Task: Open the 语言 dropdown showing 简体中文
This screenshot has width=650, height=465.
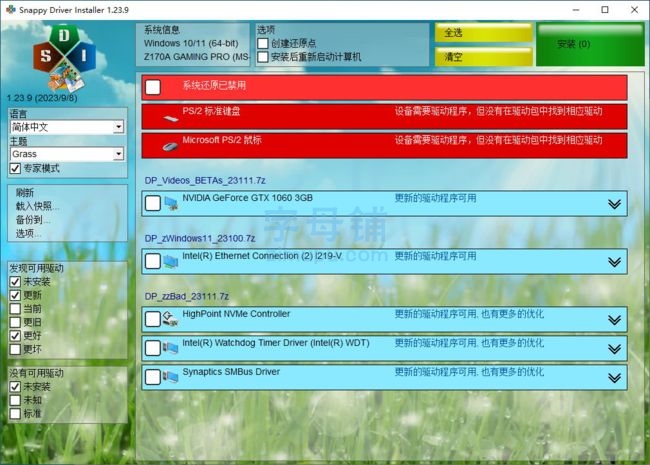Action: pos(67,127)
